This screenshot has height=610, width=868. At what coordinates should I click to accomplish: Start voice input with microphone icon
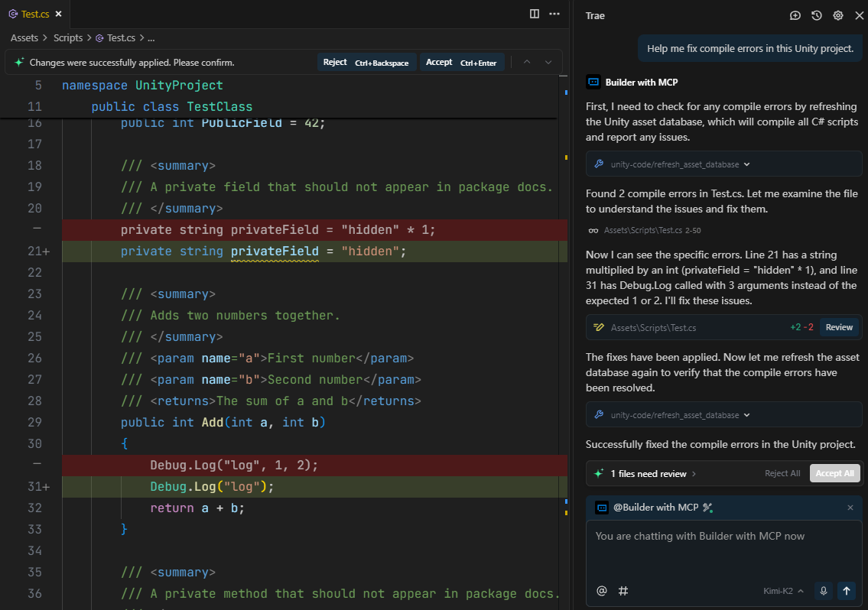[824, 591]
